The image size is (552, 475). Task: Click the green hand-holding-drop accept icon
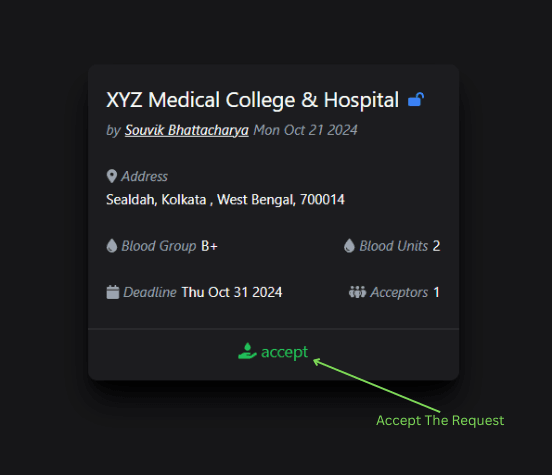(247, 351)
